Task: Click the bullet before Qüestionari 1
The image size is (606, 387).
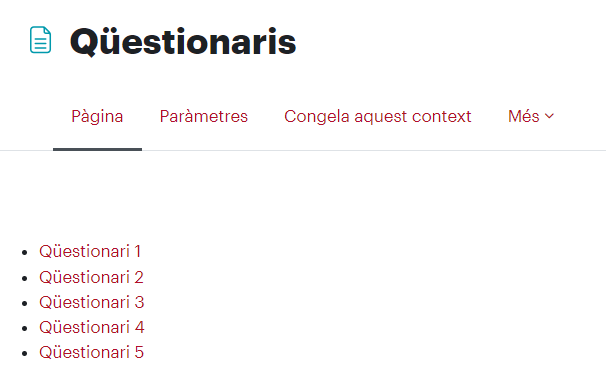Action: point(25,253)
